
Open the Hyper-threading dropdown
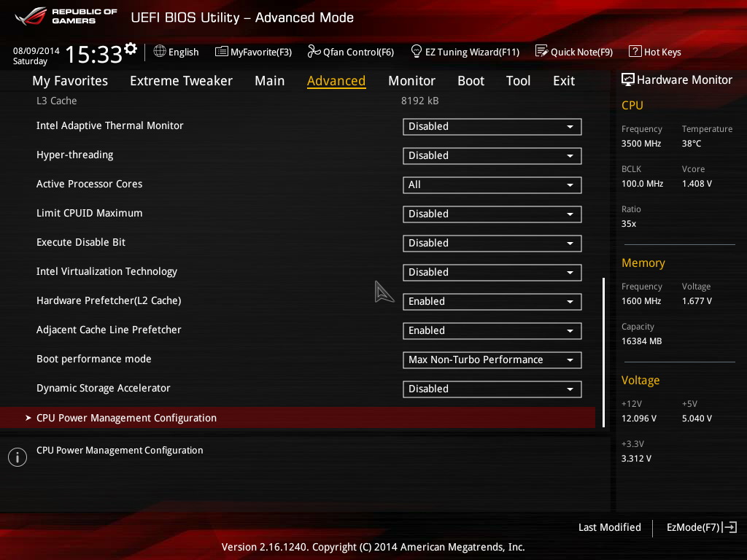tap(492, 155)
